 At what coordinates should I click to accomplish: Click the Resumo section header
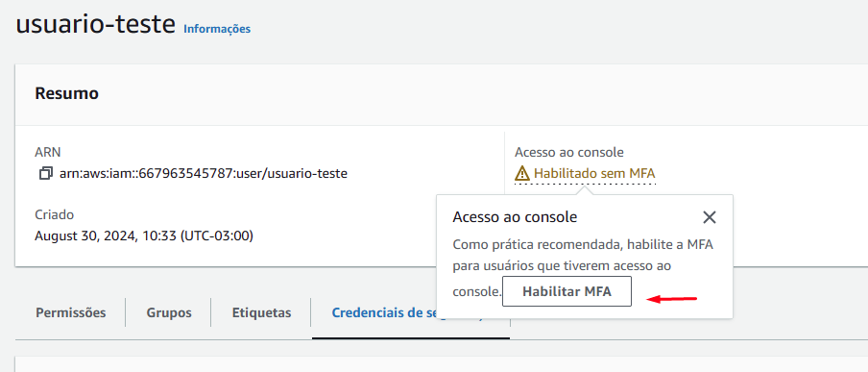pos(67,93)
